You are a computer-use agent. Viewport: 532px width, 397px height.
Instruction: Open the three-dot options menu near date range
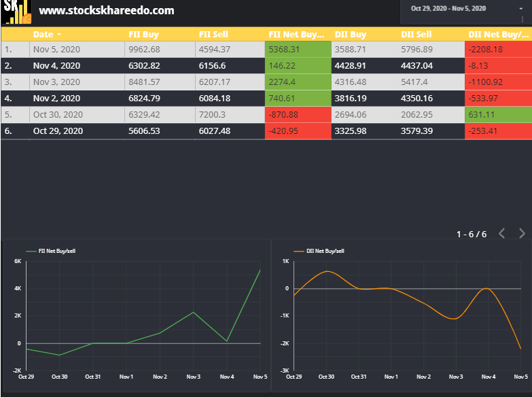point(522,20)
